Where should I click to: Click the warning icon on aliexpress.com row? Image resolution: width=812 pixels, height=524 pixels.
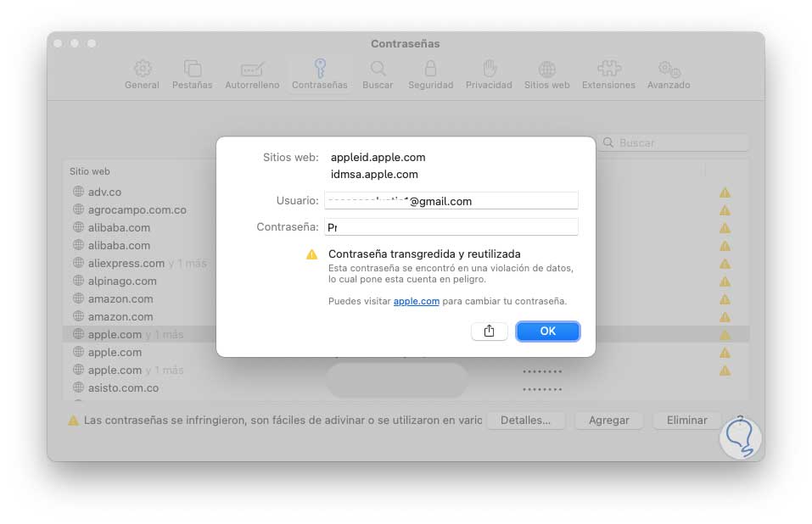(725, 264)
